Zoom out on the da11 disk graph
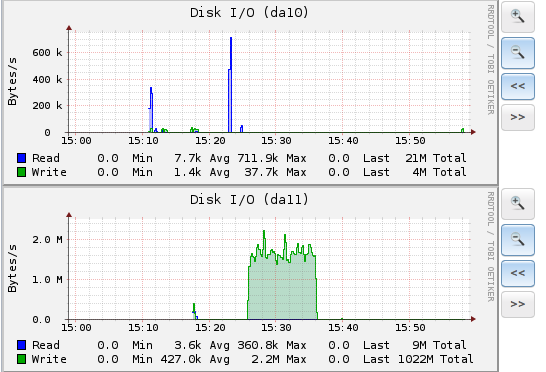 518,240
